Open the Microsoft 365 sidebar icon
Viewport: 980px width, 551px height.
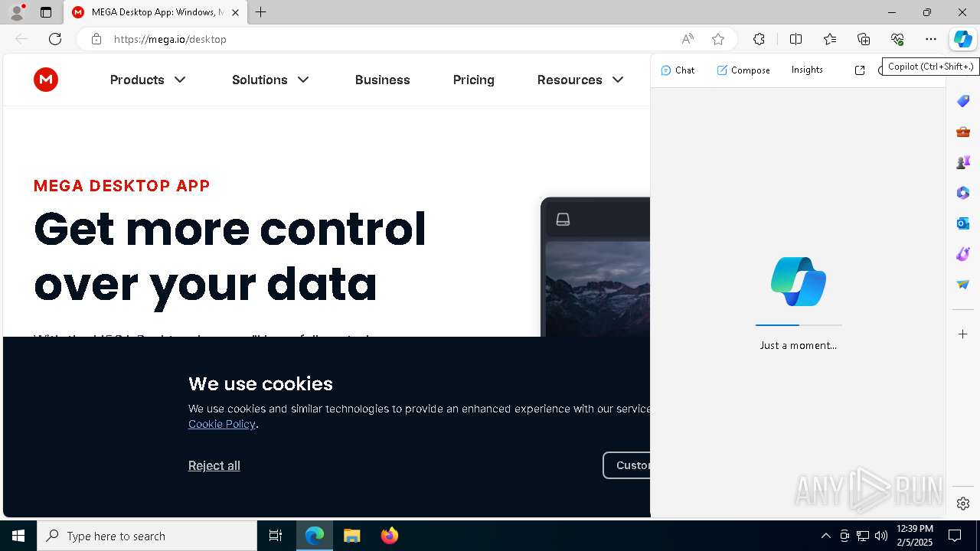coord(963,193)
